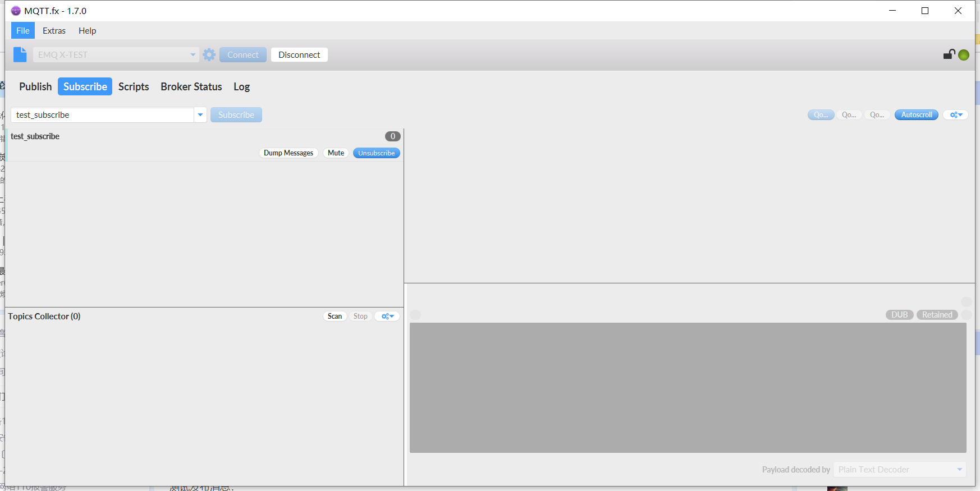Open connection settings gear icon
This screenshot has height=491, width=980.
click(x=209, y=54)
